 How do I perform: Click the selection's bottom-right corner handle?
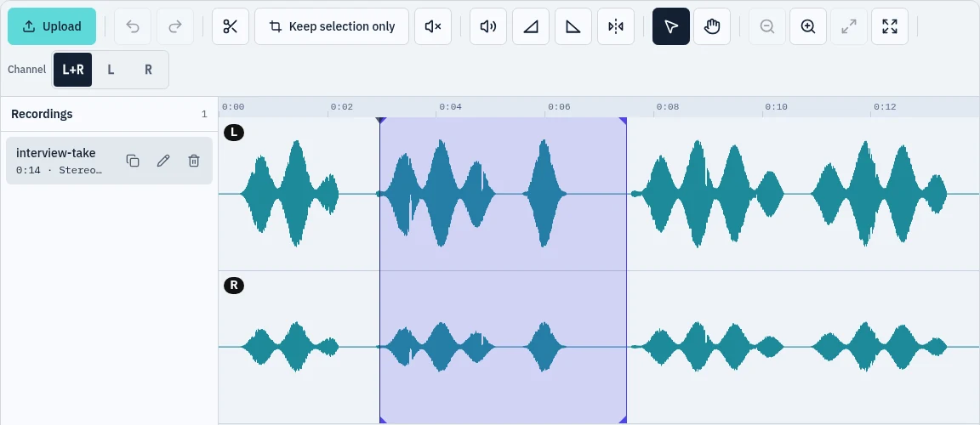pyautogui.click(x=623, y=421)
